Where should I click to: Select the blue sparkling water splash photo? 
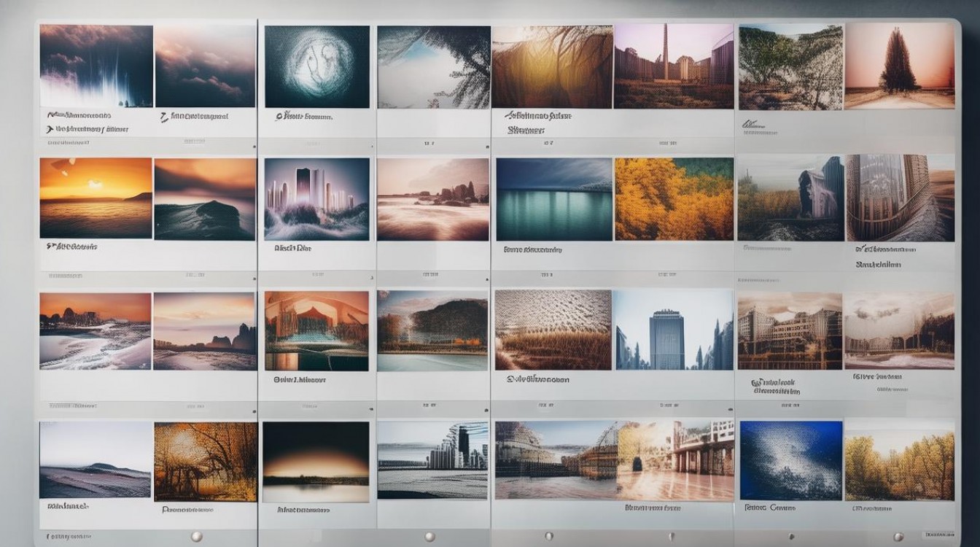coord(790,460)
